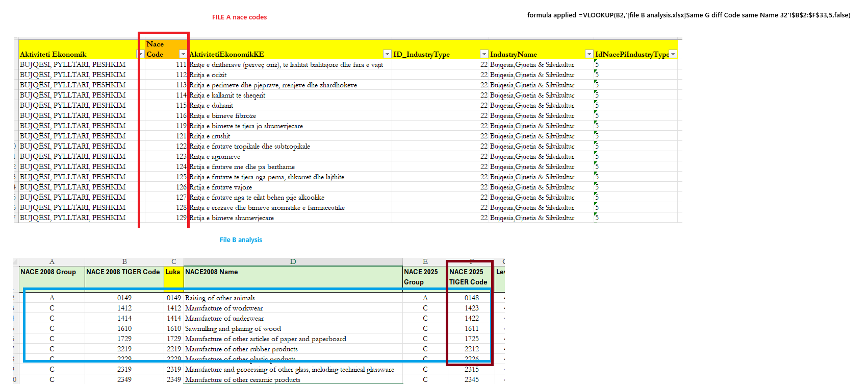
Task: Select column D header in File B
Action: click(x=293, y=261)
